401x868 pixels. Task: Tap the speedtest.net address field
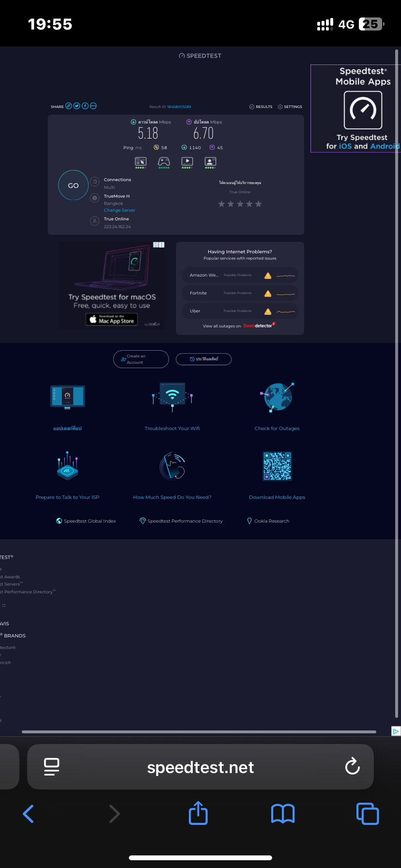pos(200,767)
